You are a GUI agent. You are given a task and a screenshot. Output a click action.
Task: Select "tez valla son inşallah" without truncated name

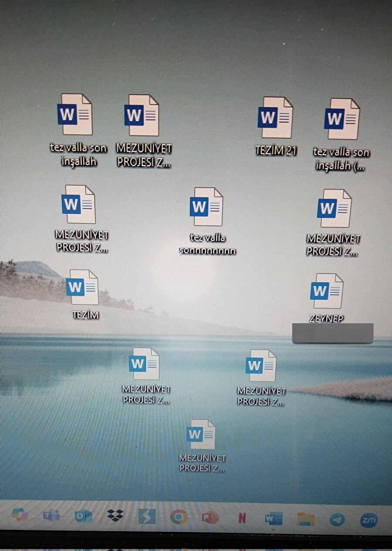point(74,115)
